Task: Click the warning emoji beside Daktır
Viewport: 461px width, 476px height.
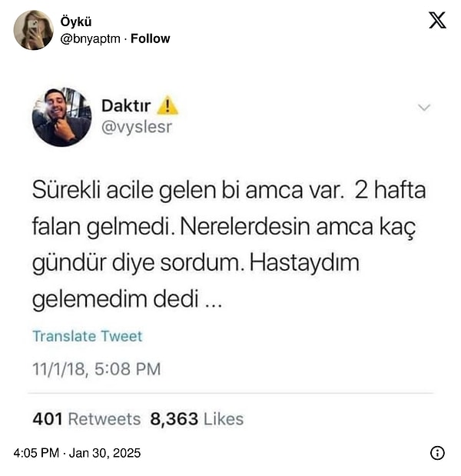Action: (x=167, y=105)
